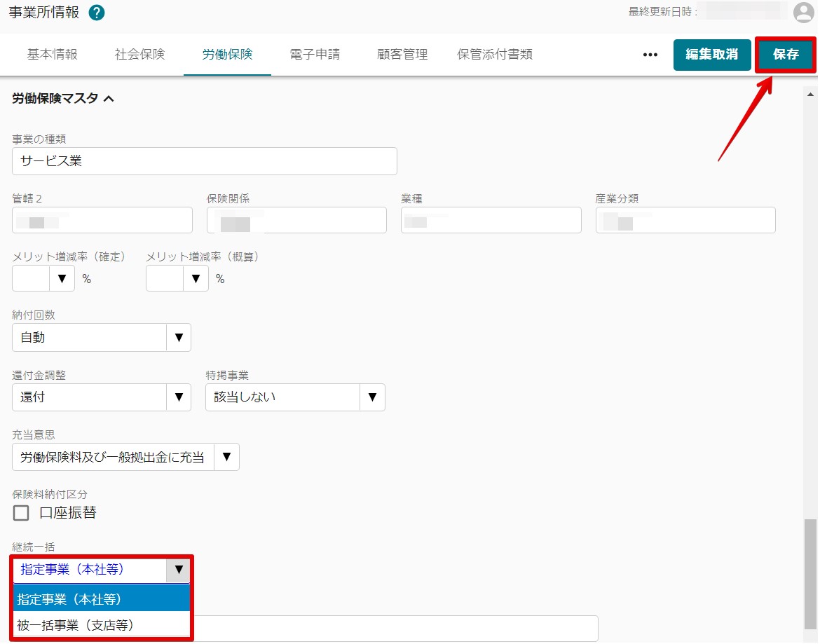Screen dimensions: 820x644
Task: Go to the 社会保険 tab
Action: click(140, 55)
